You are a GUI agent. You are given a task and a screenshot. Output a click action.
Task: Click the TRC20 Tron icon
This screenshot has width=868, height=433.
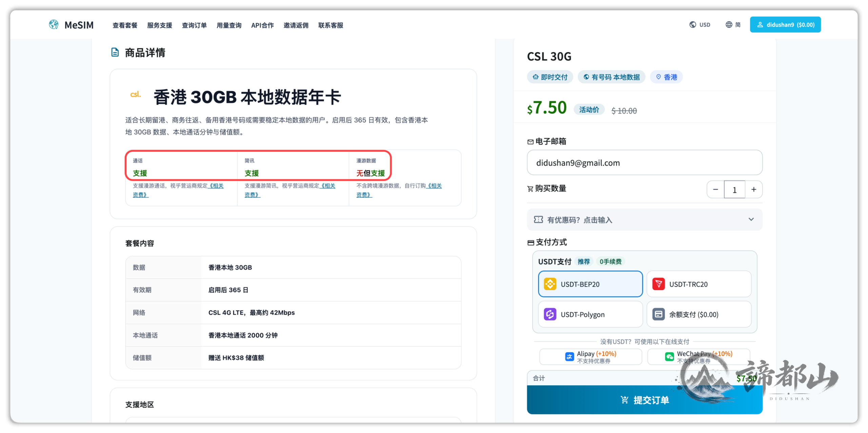point(658,284)
